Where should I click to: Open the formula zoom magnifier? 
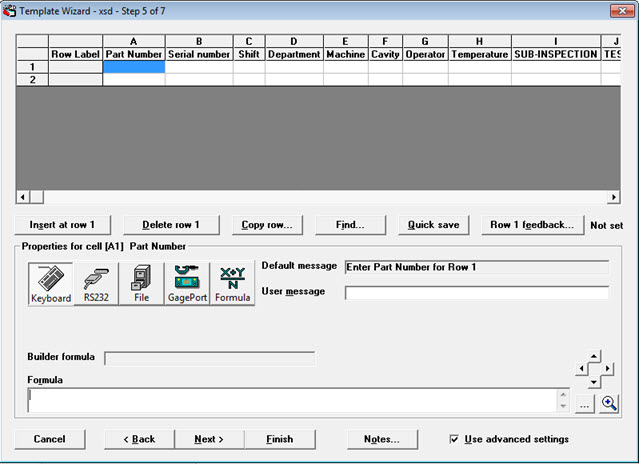tap(609, 403)
